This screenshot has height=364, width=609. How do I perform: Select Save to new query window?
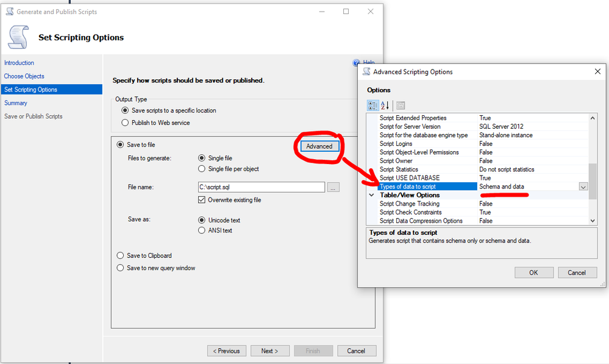point(121,268)
